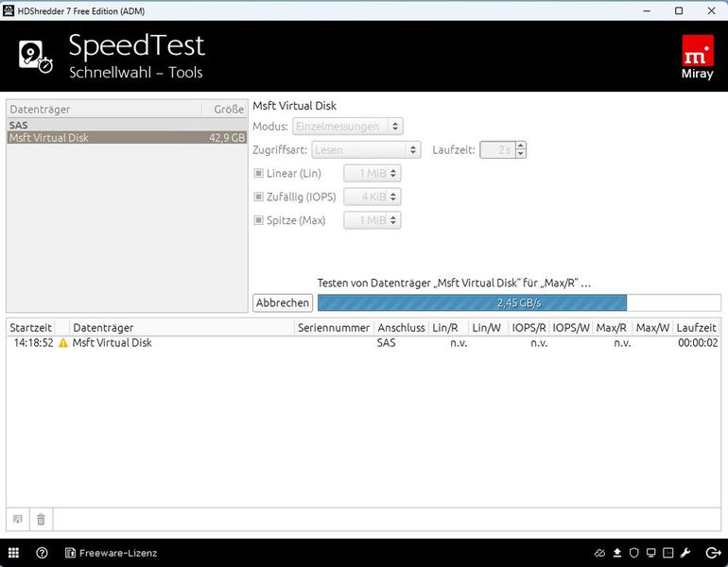Screen dimensions: 728x567
Task: Click the exit arrow icon in bottom bar
Action: (713, 553)
